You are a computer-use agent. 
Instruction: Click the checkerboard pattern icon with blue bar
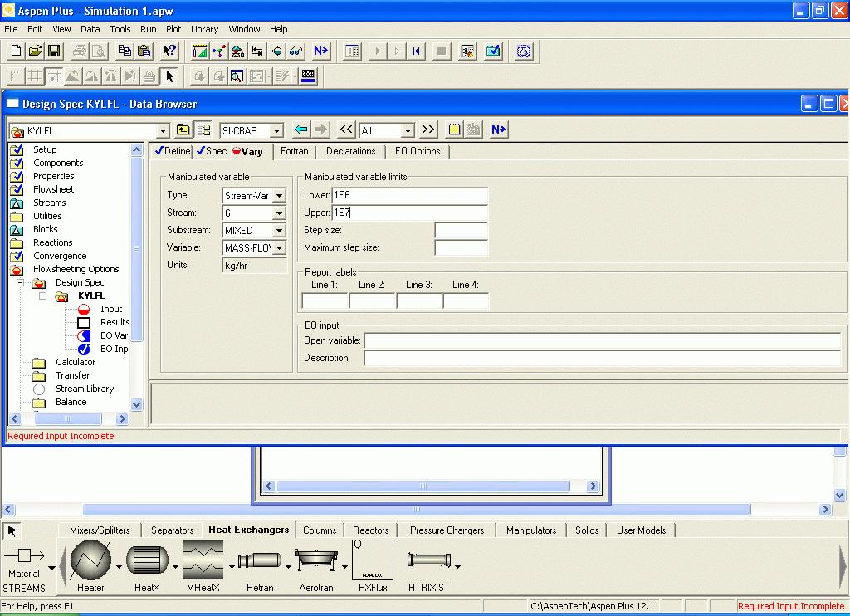[308, 76]
